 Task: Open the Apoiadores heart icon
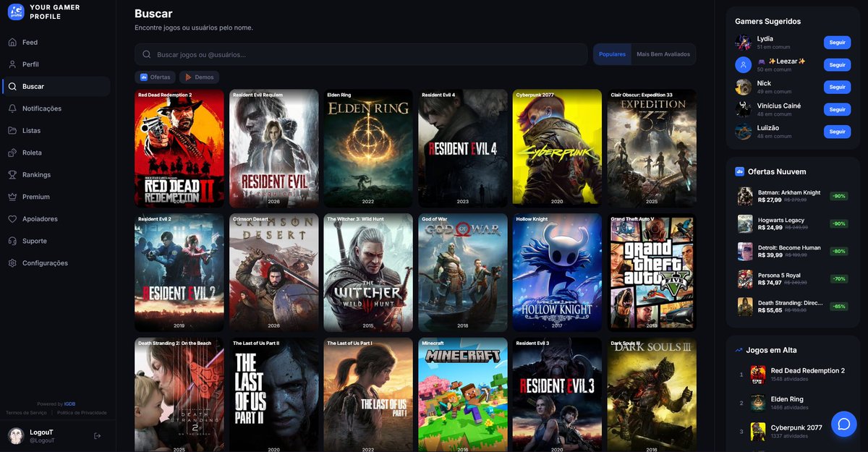12,219
